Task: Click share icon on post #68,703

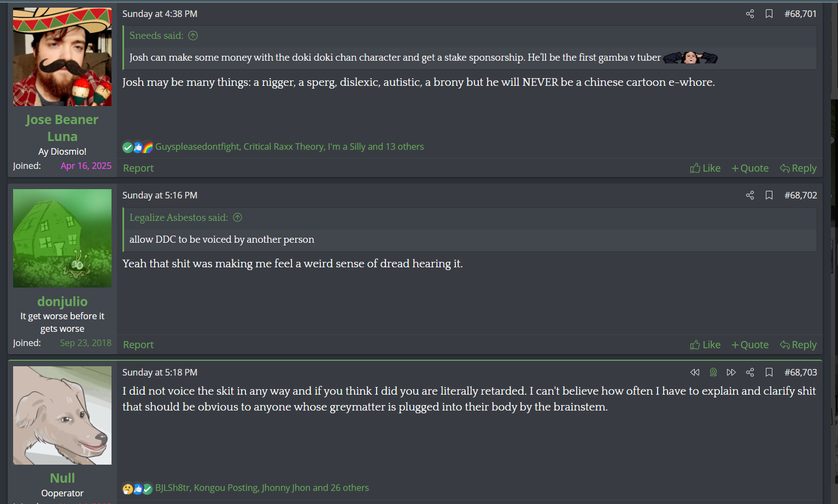Action: pos(750,372)
